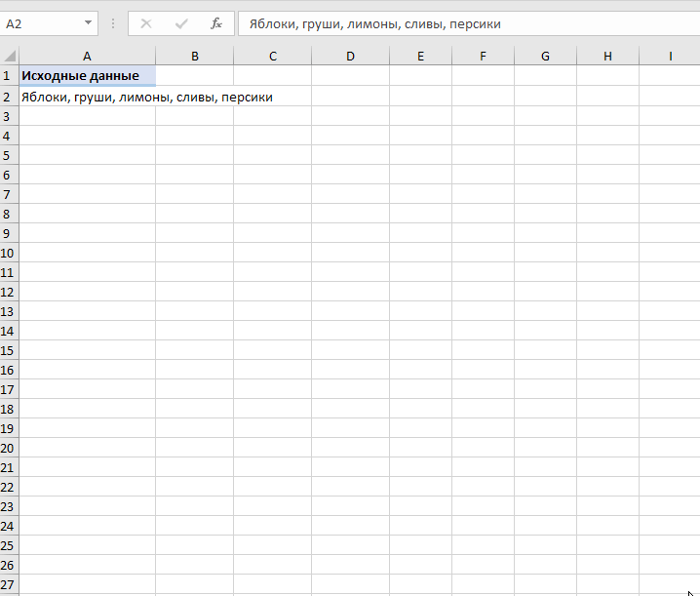Select cell A2 containing Яблоки, груши text

(x=87, y=97)
